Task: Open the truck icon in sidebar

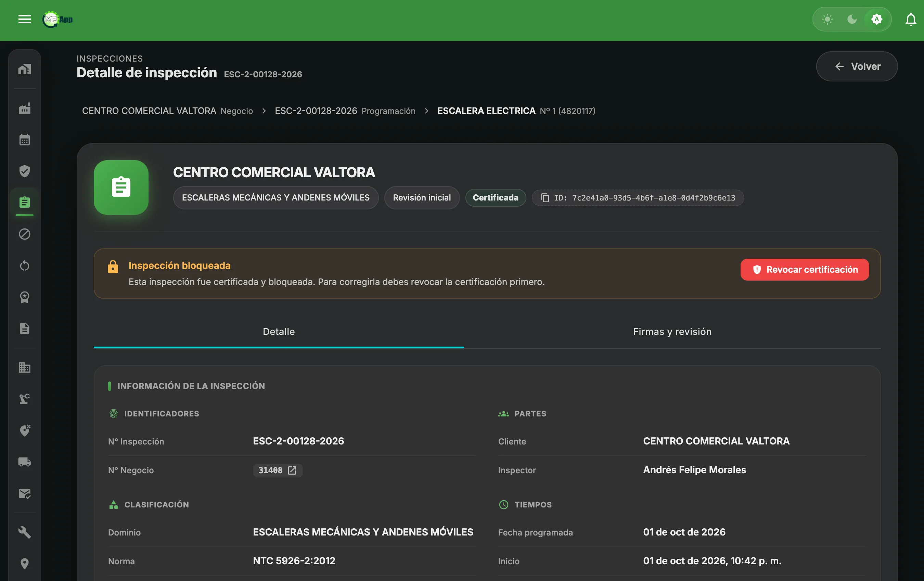Action: (x=25, y=462)
